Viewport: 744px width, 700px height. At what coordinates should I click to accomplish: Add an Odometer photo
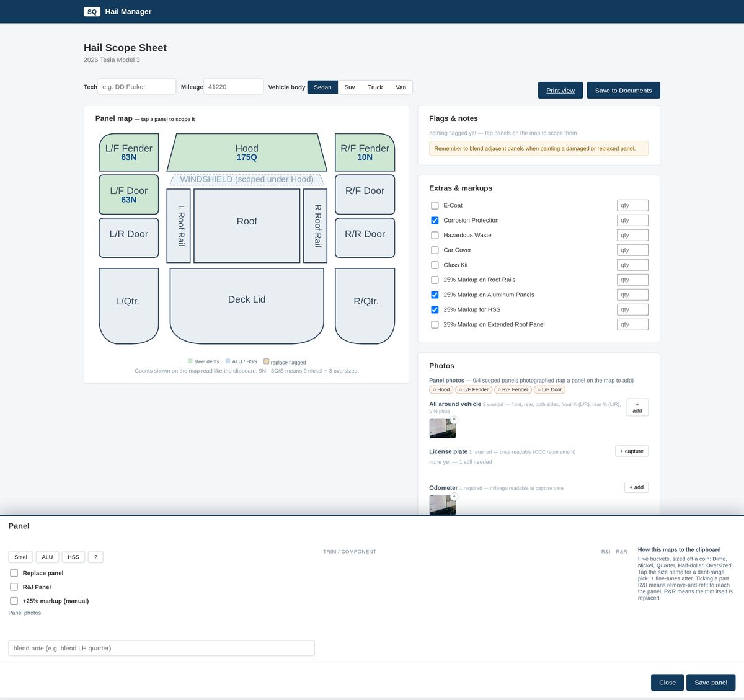tap(636, 487)
